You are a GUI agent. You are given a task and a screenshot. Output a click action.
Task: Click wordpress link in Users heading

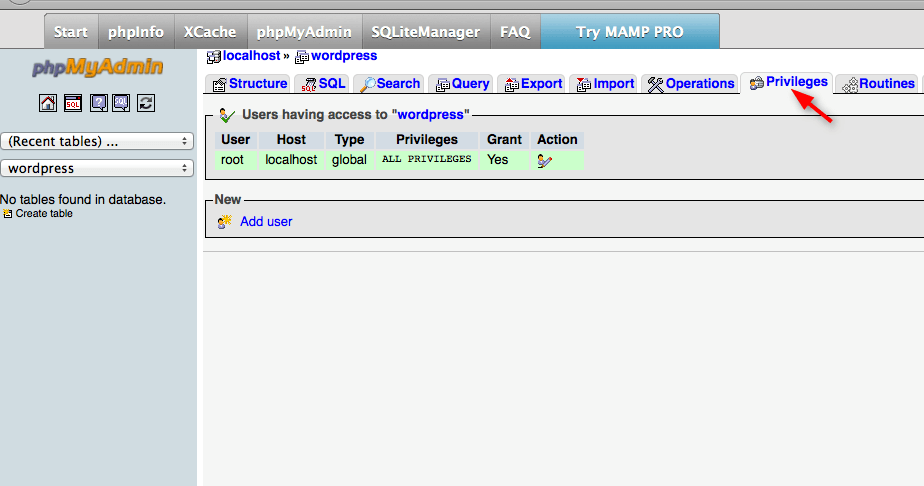(x=430, y=114)
